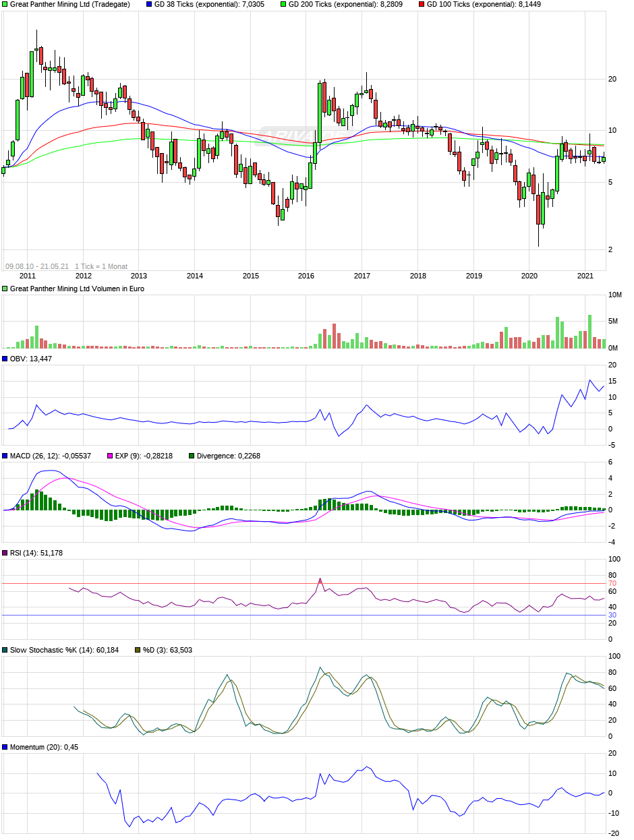Click the 'GD 38 Ticks (exponential): 7,0305' label

pyautogui.click(x=209, y=4)
